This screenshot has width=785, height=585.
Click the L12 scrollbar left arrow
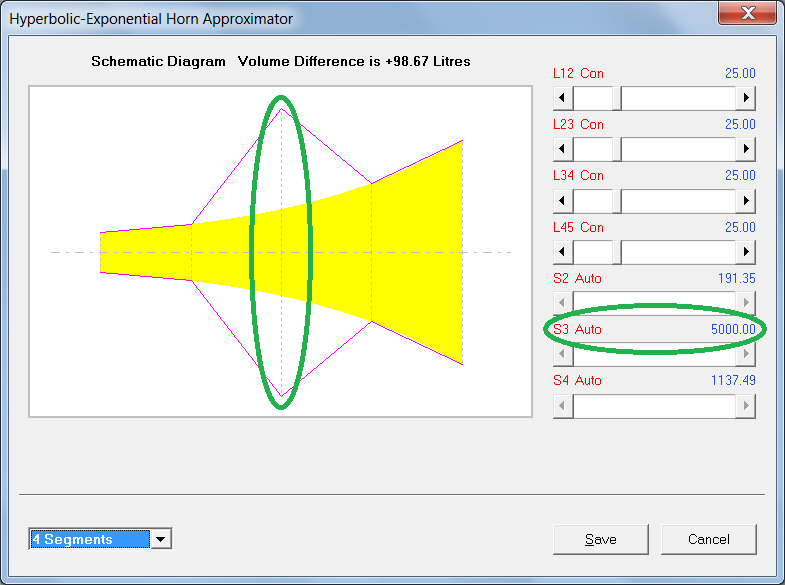tap(563, 98)
